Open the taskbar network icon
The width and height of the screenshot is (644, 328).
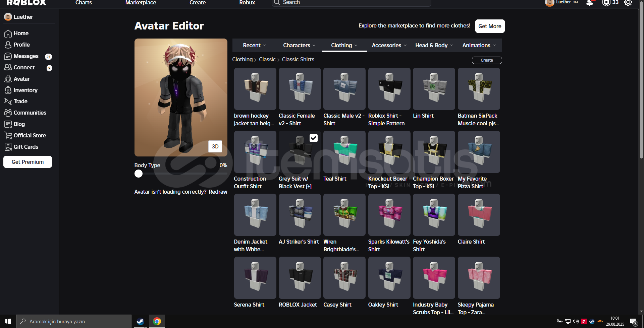(568, 321)
